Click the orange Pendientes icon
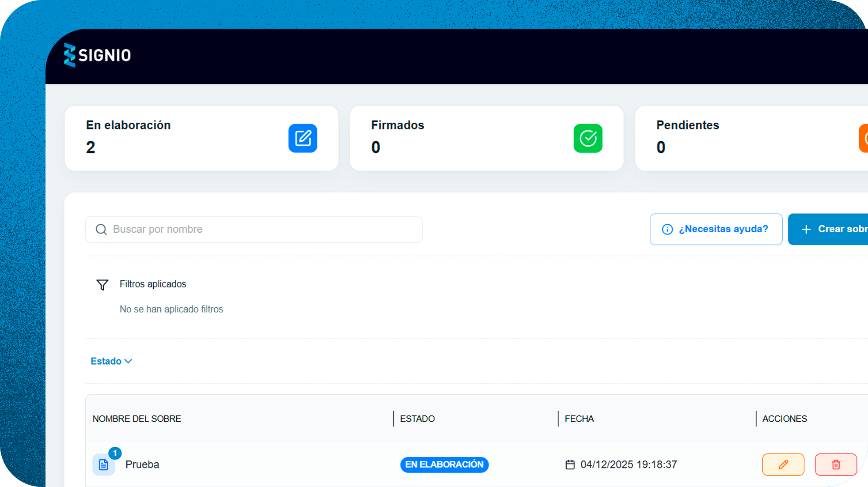 (864, 138)
